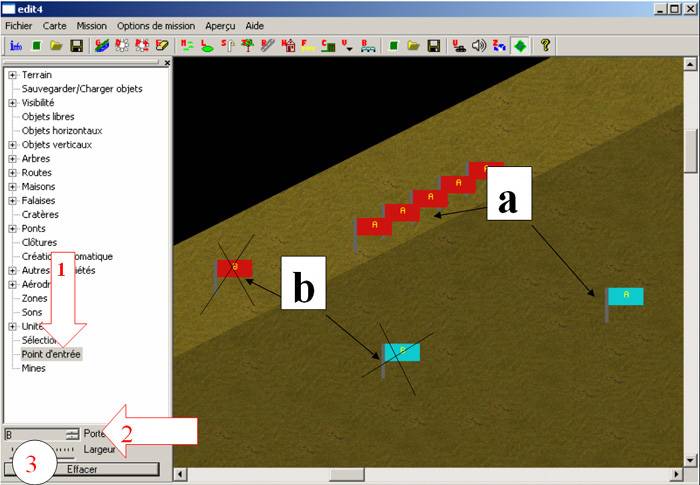The height and width of the screenshot is (485, 700).
Task: Click the leftmost blue map icon in toolbar
Action: [16, 45]
